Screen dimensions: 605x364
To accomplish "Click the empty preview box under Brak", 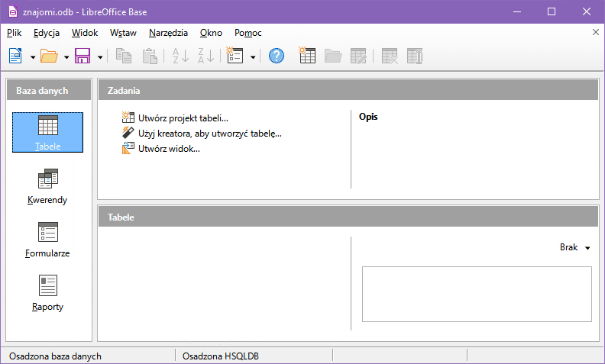I will 477,294.
